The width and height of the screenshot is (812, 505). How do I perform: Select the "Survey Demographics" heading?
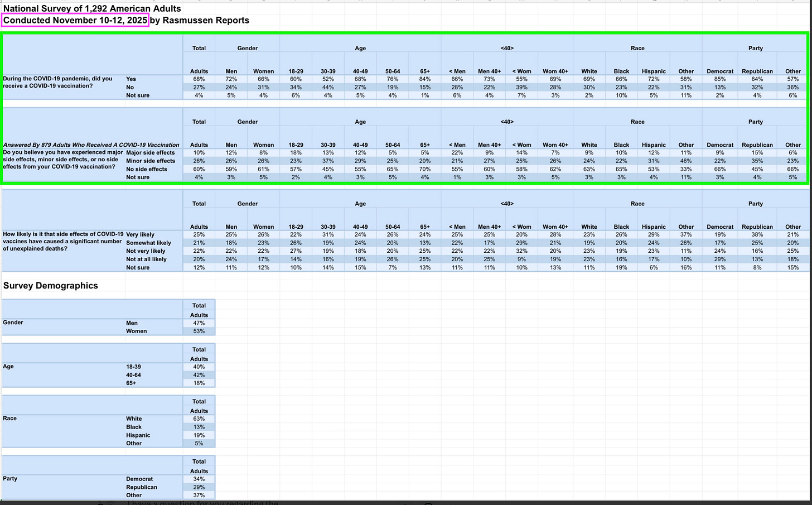tap(51, 286)
